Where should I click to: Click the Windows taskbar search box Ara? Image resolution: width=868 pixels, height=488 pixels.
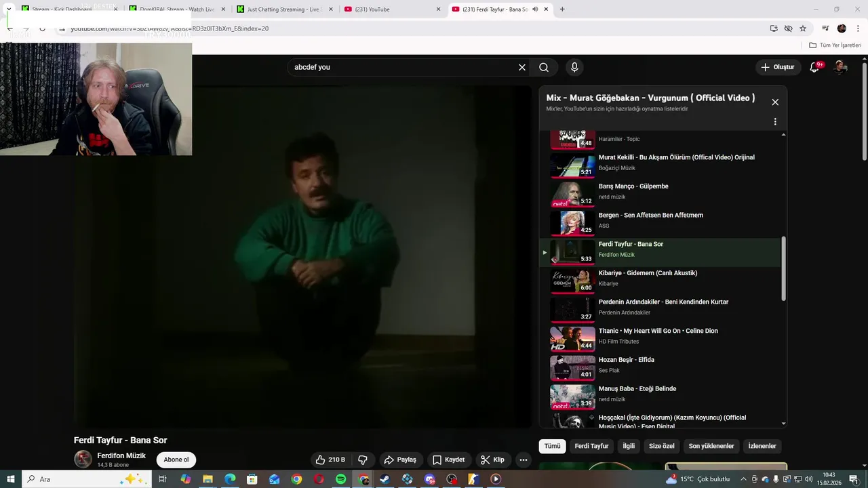tap(87, 479)
